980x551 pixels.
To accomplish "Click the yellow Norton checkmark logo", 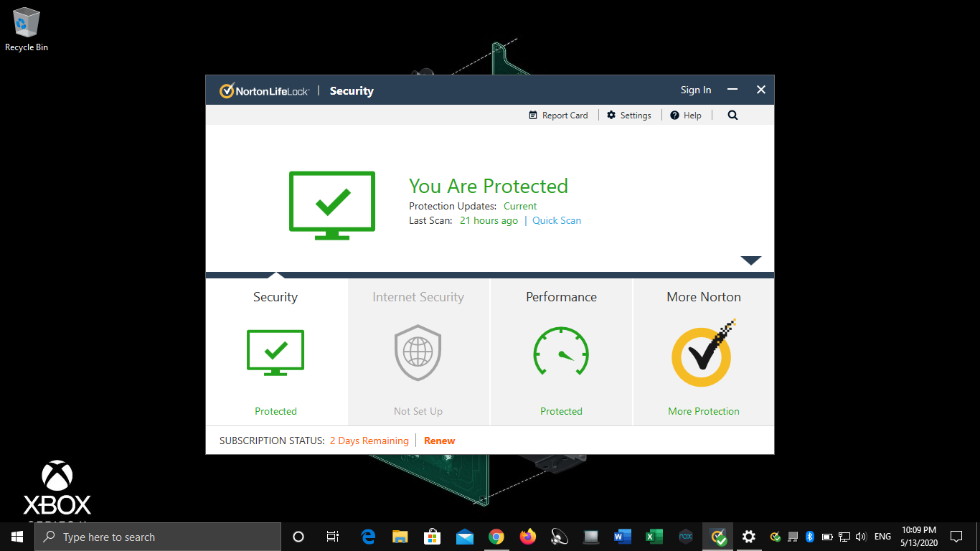I will click(x=703, y=354).
